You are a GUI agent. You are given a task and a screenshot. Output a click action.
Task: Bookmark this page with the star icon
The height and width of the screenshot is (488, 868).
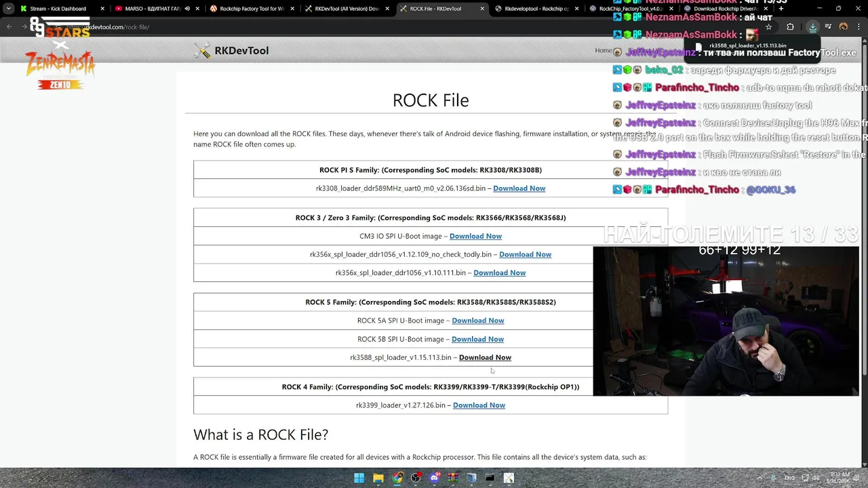coord(768,27)
